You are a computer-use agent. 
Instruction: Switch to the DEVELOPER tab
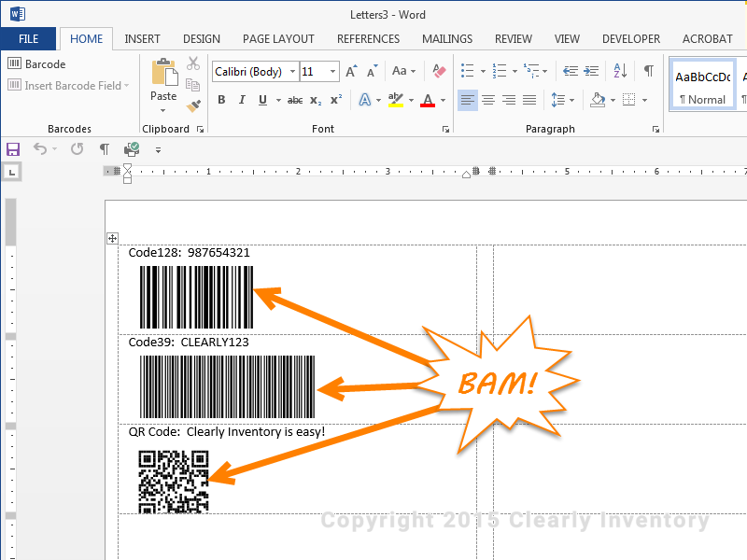pos(631,39)
